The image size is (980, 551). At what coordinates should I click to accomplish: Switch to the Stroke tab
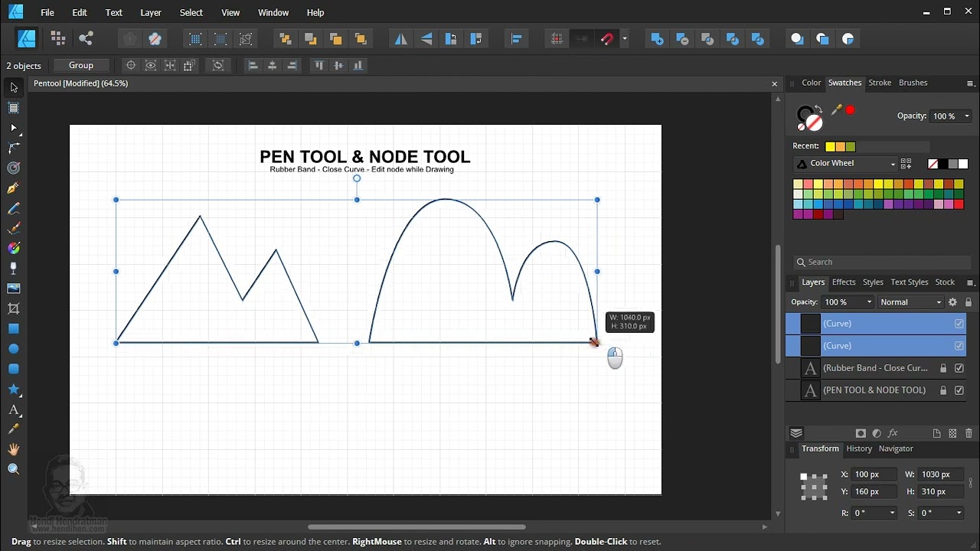pos(880,83)
